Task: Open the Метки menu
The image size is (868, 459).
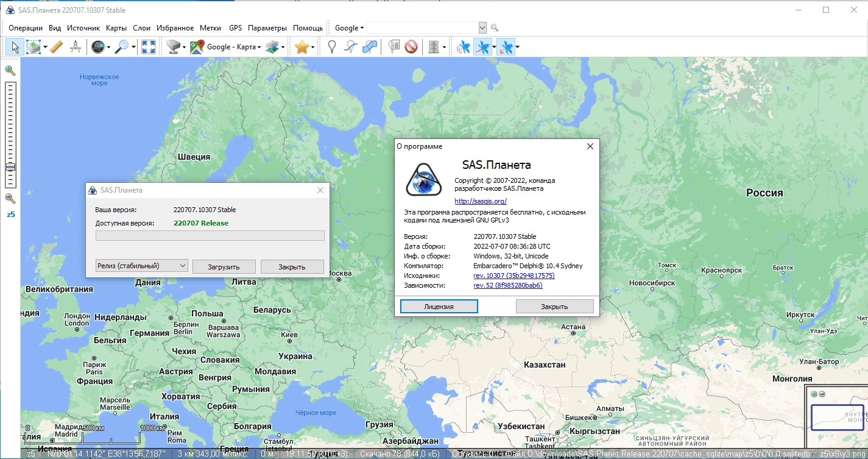Action: 210,28
